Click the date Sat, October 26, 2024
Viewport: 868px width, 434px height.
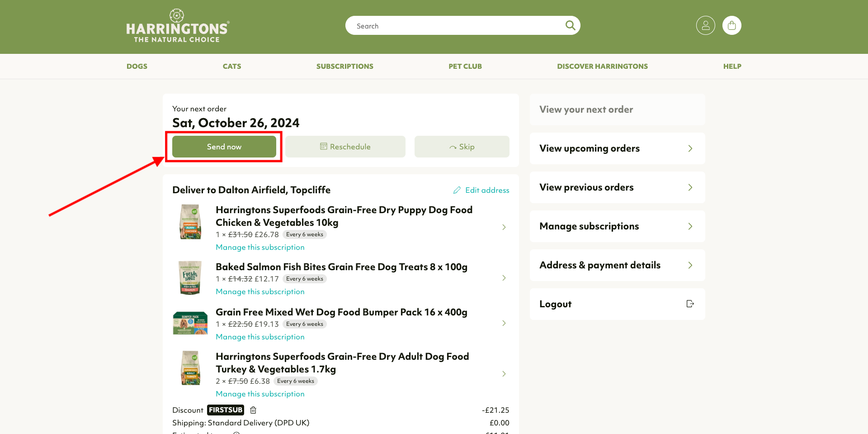tap(236, 123)
